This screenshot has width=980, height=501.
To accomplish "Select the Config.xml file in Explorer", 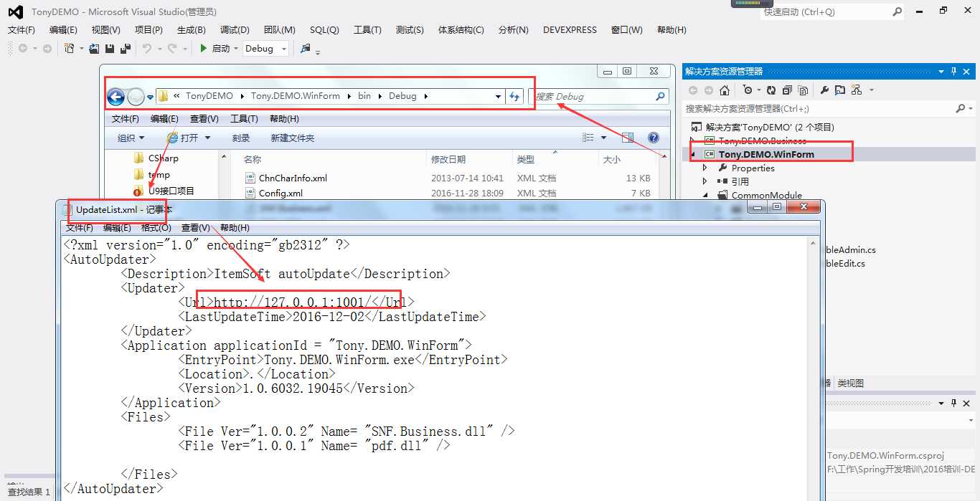I will click(x=281, y=193).
